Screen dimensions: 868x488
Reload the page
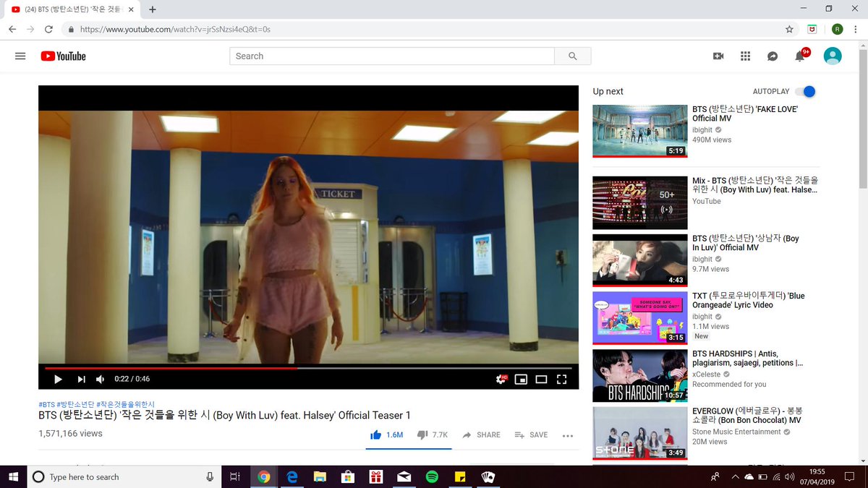pos(48,30)
